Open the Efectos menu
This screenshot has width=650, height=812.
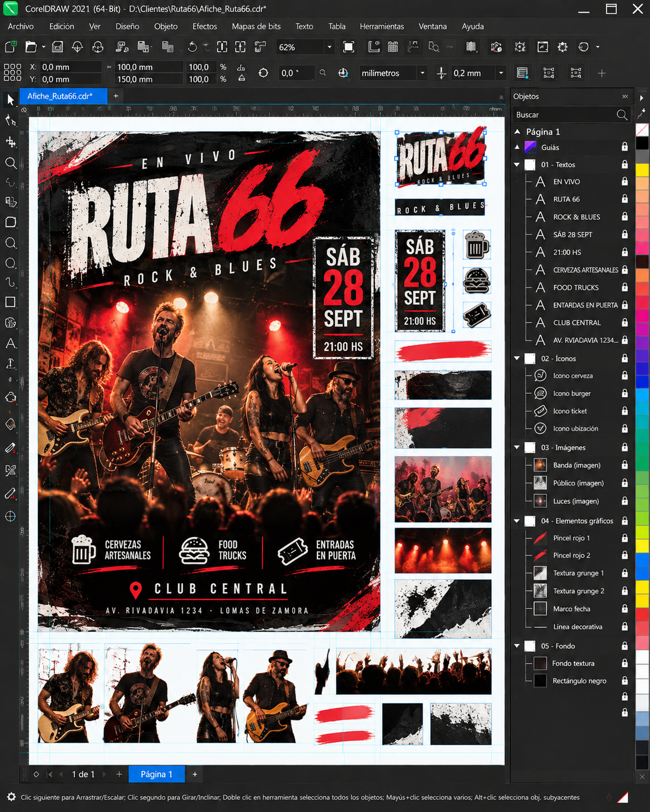pyautogui.click(x=205, y=26)
